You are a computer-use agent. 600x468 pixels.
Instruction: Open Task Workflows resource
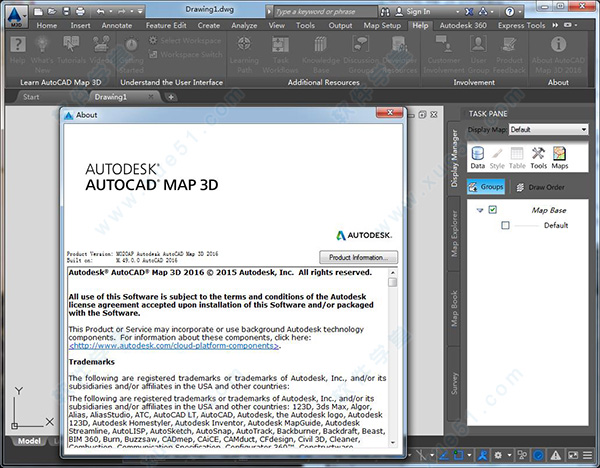280,54
